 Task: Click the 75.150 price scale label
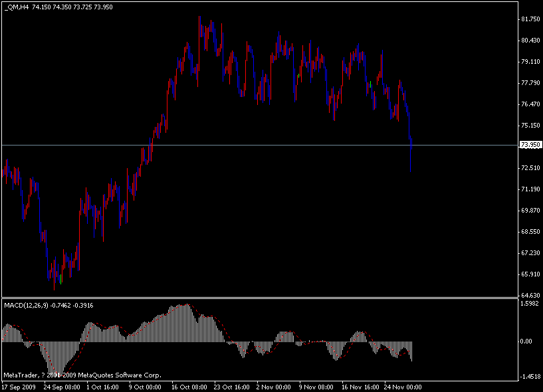[x=530, y=126]
